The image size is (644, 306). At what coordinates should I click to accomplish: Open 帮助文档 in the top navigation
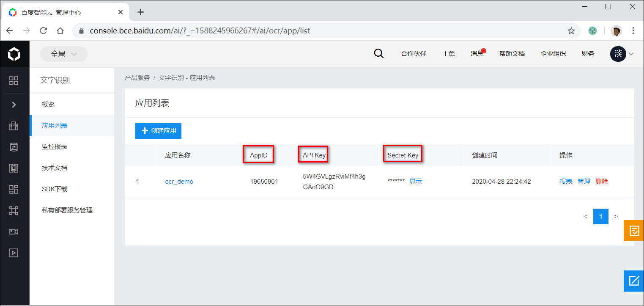[x=512, y=54]
